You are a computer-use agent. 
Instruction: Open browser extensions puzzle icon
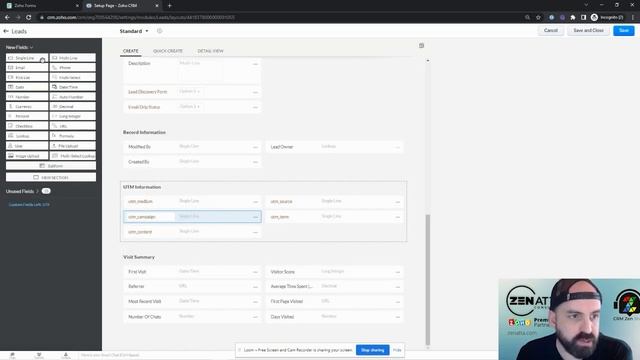(x=573, y=17)
